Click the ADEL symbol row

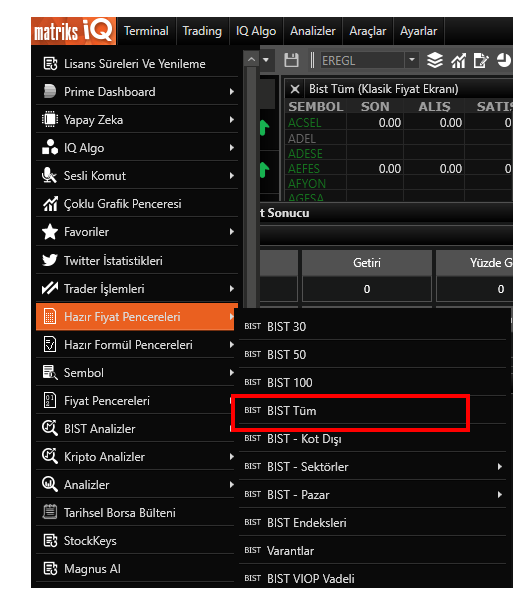399,138
